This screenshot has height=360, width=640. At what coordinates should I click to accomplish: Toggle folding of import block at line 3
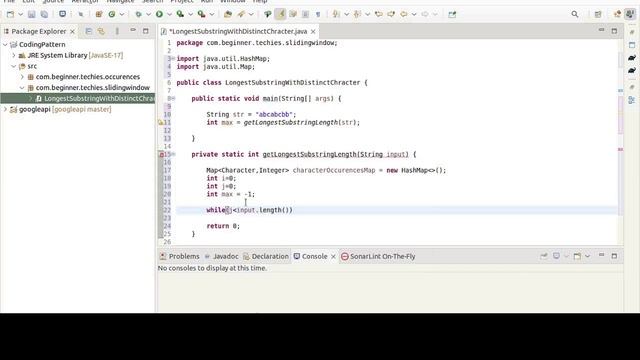click(173, 59)
